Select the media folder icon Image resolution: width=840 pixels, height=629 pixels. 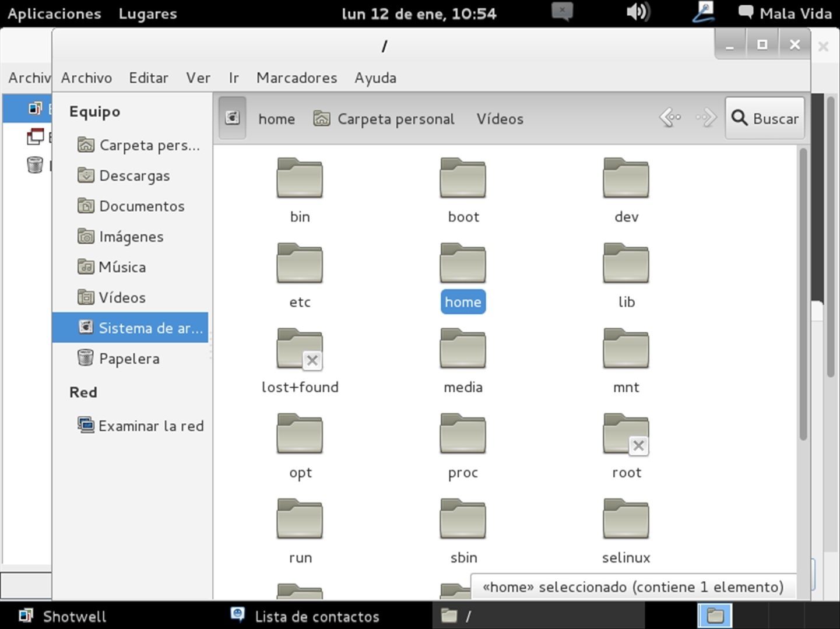pyautogui.click(x=463, y=349)
